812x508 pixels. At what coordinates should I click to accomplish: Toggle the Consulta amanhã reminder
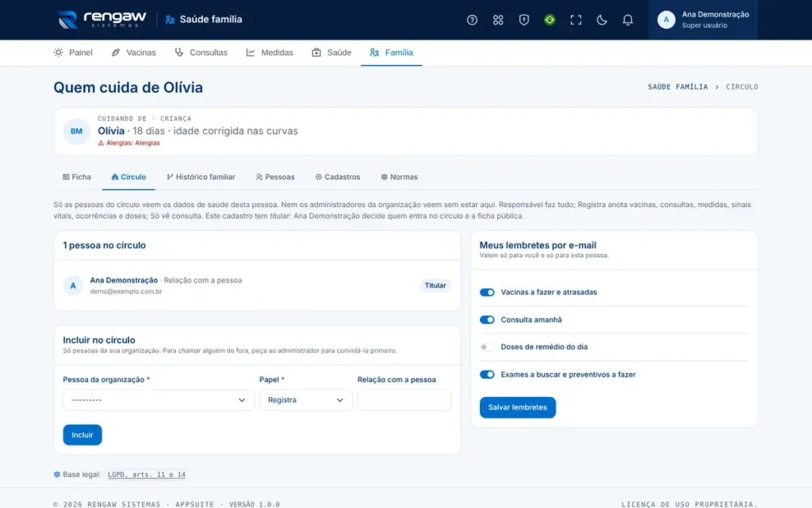pyautogui.click(x=487, y=320)
